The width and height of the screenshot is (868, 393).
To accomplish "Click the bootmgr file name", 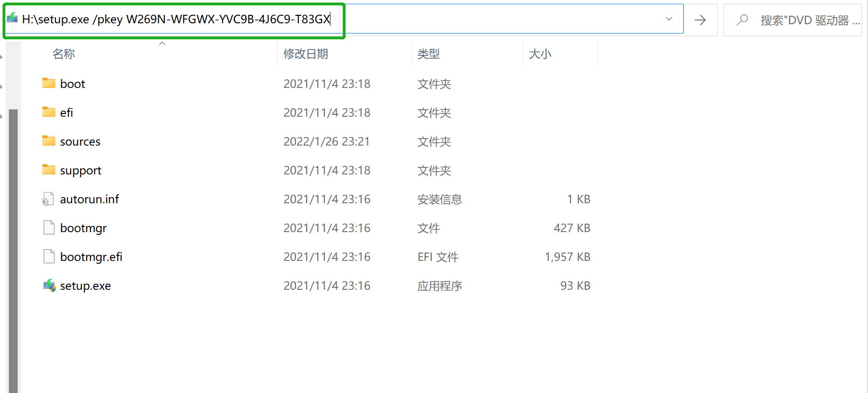I will pos(83,228).
